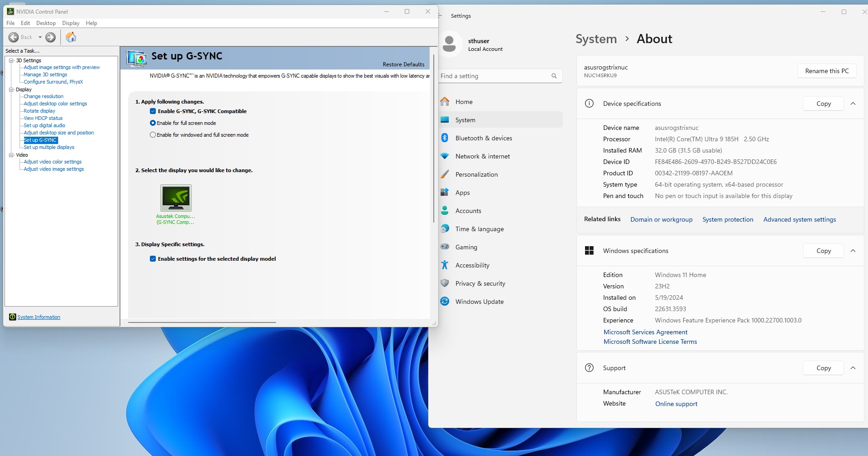Open the Help menu

91,23
